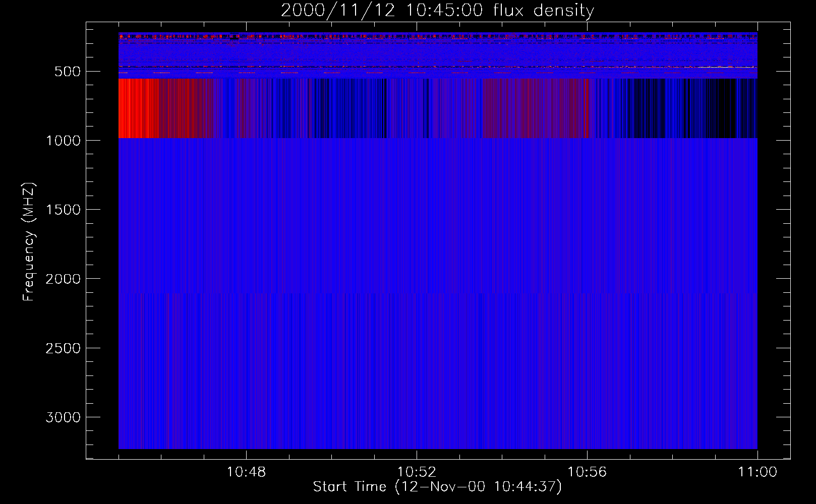Click the 10:56 time tick label
The image size is (816, 504).
click(587, 472)
